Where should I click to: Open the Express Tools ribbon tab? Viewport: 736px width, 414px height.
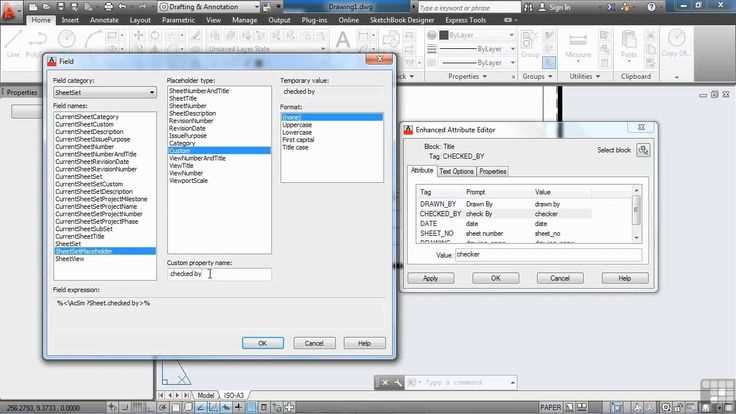(465, 20)
